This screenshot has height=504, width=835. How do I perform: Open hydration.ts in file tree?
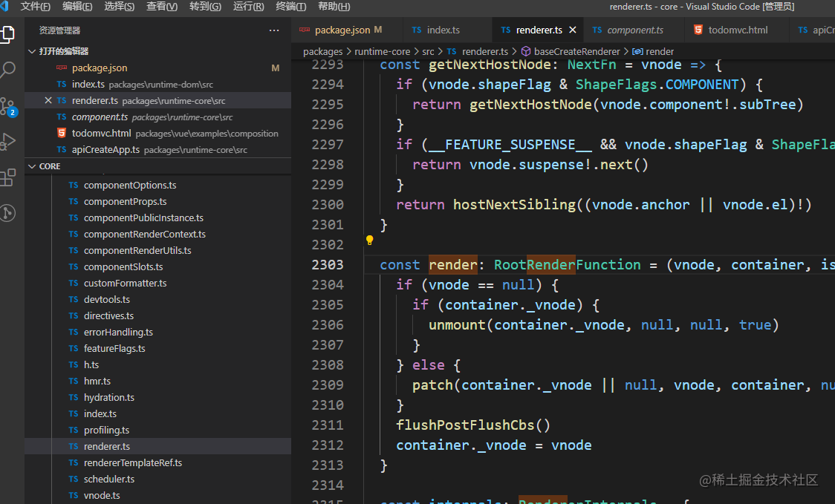158,397
